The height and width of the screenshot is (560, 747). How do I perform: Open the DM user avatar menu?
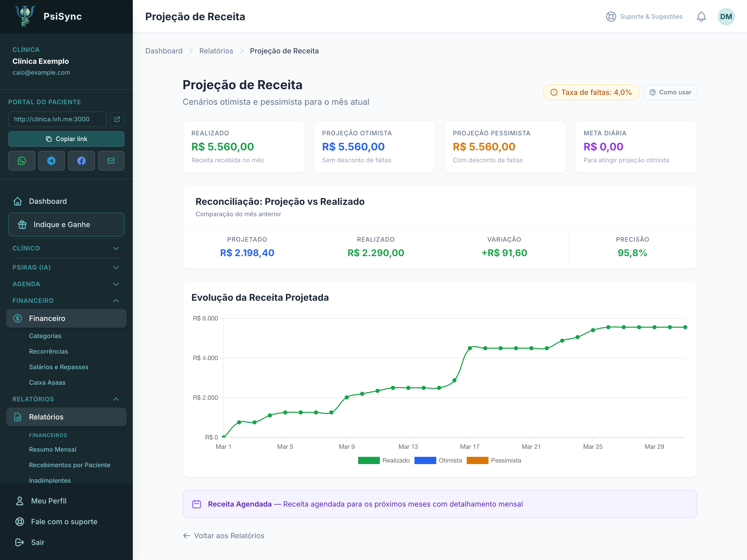(726, 17)
